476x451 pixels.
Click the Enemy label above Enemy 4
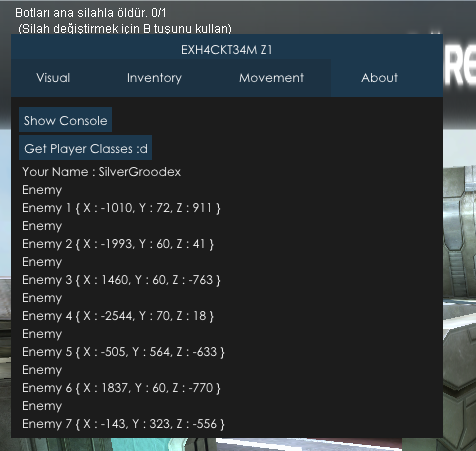[x=42, y=298]
